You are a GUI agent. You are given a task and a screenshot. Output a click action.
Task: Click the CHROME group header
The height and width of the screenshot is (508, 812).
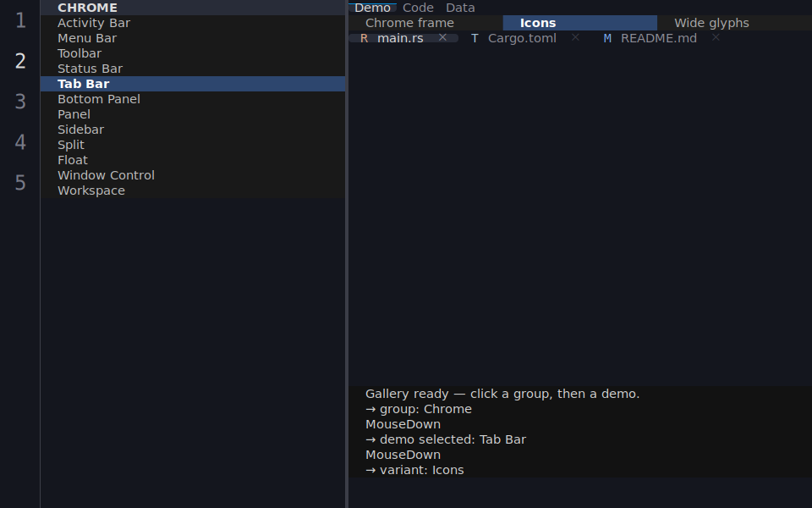(193, 8)
